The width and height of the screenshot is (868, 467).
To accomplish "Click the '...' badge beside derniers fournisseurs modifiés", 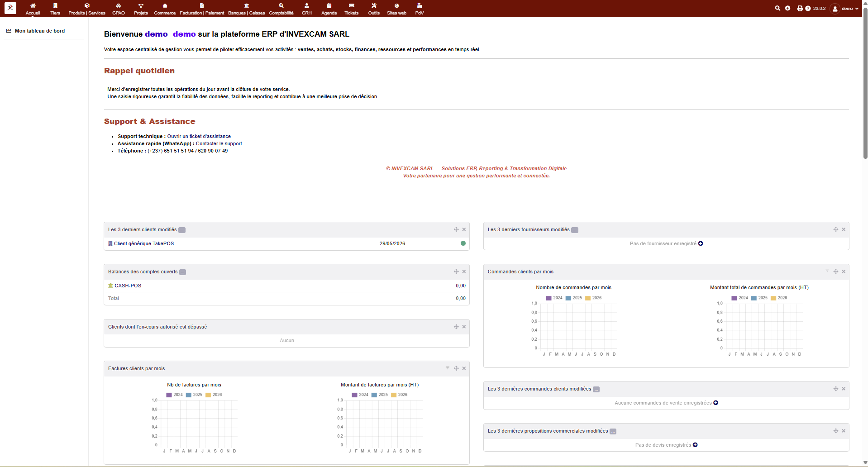I will pos(575,230).
